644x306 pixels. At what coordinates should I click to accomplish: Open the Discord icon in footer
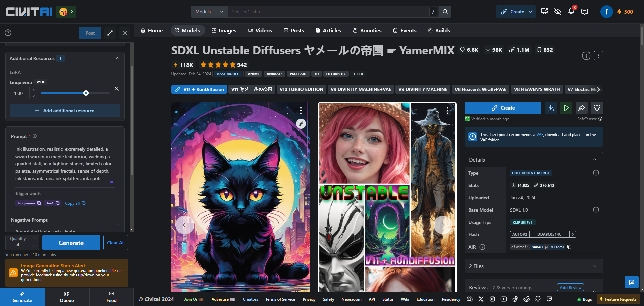tap(470, 299)
